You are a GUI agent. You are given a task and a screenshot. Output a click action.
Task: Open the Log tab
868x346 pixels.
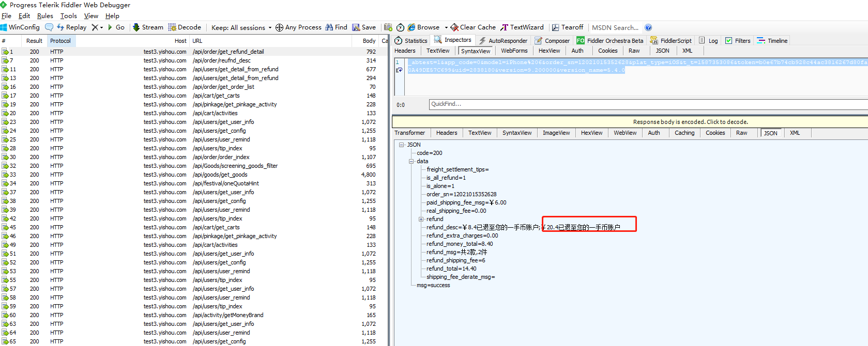click(708, 40)
